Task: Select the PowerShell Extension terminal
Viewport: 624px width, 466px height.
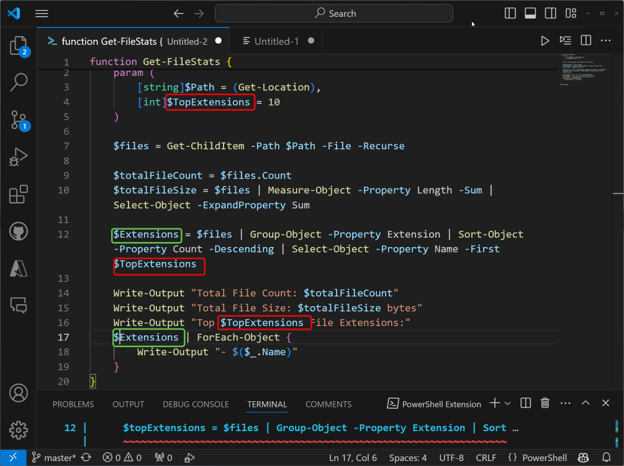Action: pyautogui.click(x=434, y=404)
